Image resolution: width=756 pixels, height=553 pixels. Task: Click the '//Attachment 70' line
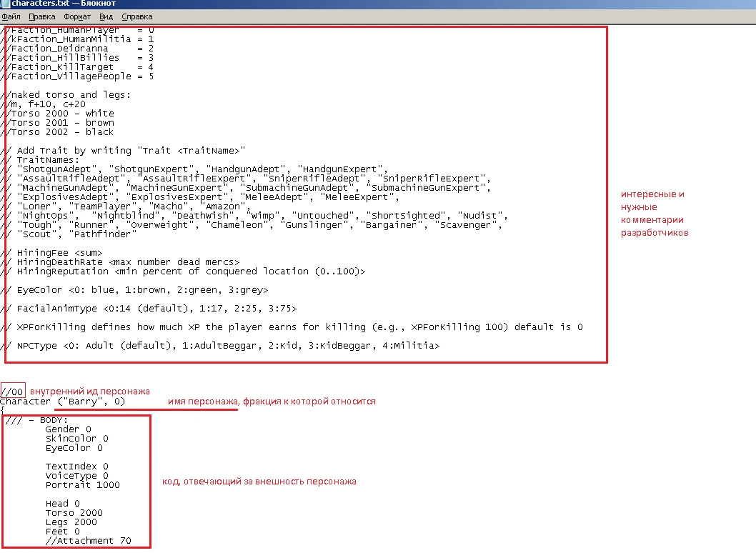[88, 540]
